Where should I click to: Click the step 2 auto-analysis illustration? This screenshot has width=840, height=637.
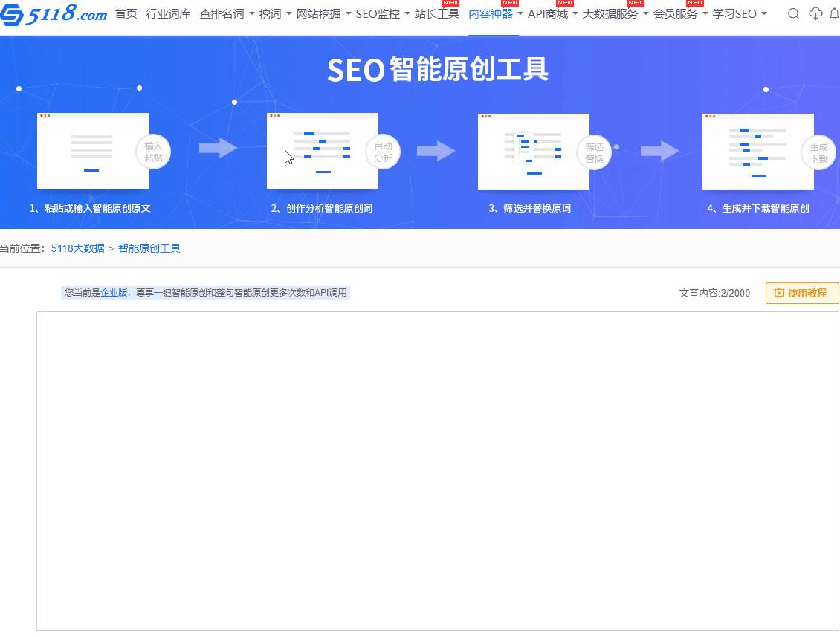pos(323,151)
